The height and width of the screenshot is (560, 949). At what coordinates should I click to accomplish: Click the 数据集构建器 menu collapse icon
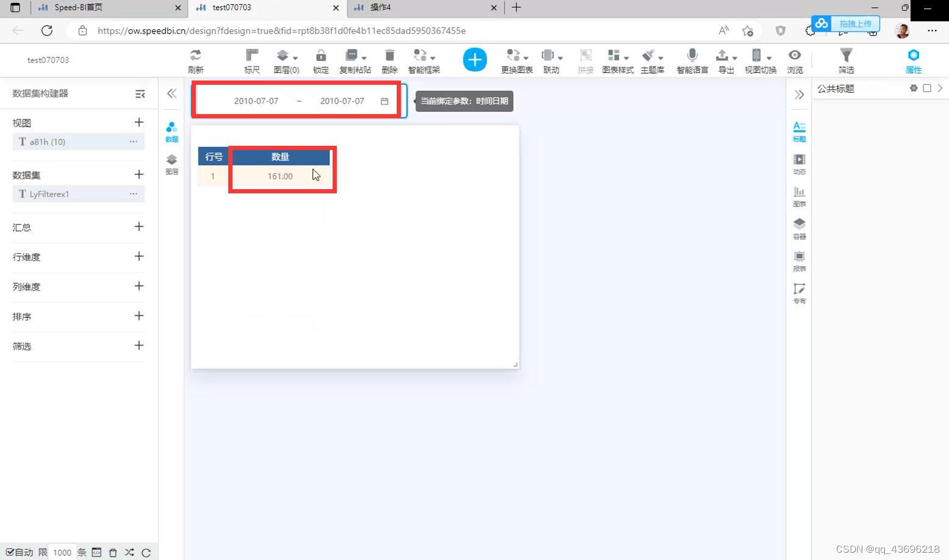coord(140,94)
